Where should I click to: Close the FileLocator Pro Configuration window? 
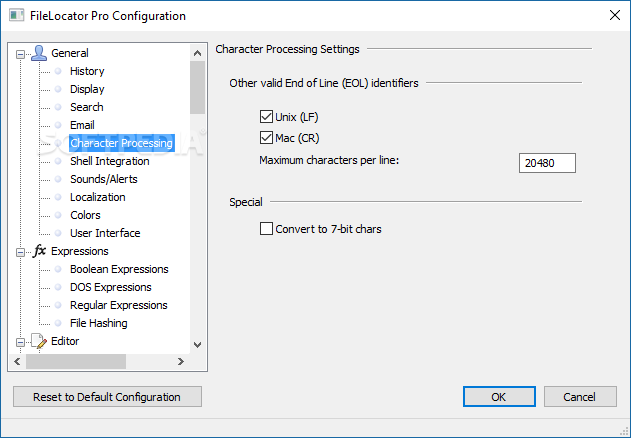615,15
